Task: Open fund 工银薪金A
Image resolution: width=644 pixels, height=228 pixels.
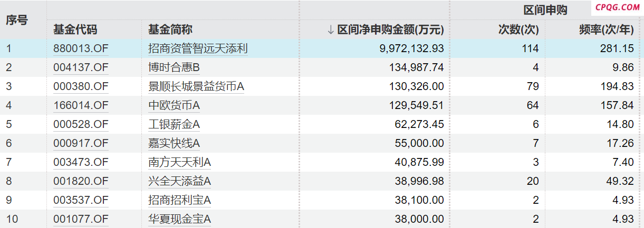Action: [x=174, y=124]
